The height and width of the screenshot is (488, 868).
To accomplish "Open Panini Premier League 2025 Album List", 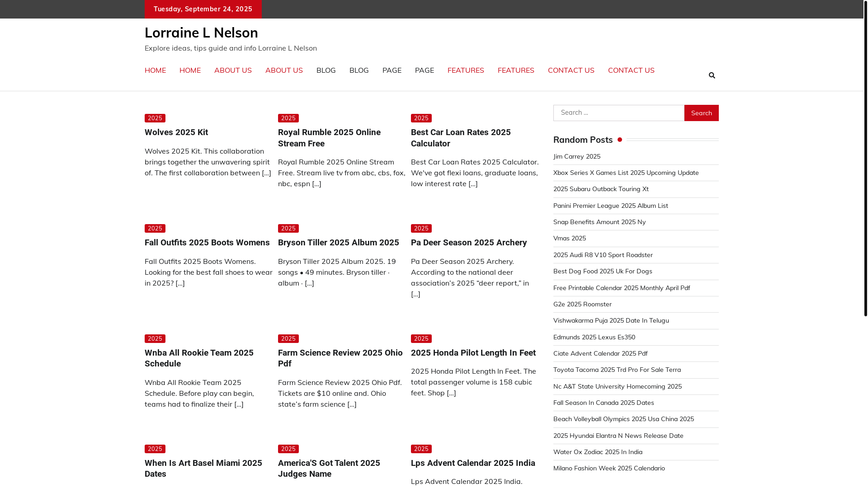I will (x=610, y=206).
